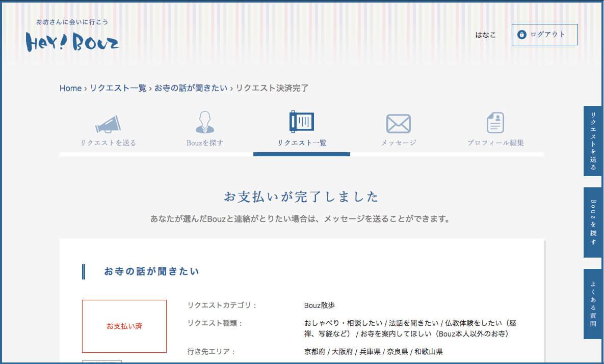Screen dimensions: 604x364
Task: Open the よくある質問 side tab
Action: (593, 304)
